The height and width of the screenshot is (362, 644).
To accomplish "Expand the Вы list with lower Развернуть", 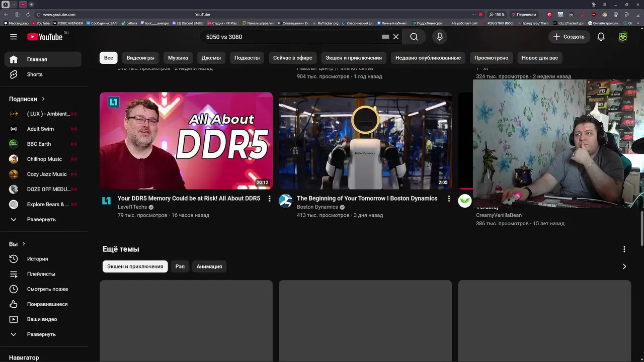I will (43, 334).
